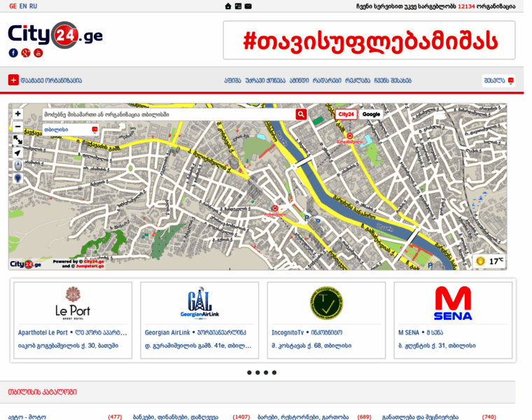Open the შესვლა login dropdown
This screenshot has width=532, height=420.
pos(498,80)
